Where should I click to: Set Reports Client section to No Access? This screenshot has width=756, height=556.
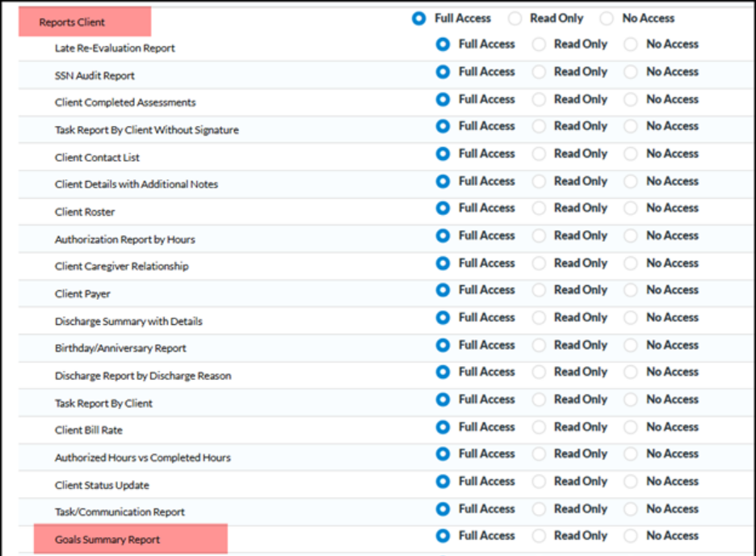607,18
